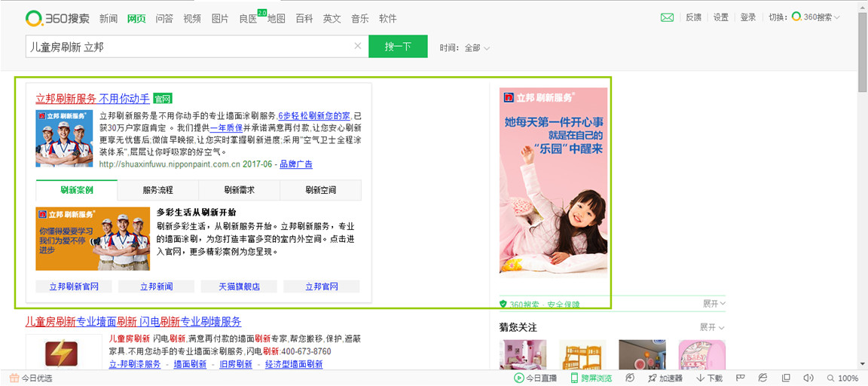The height and width of the screenshot is (386, 868).
Task: Open 跨屏浏览 phone icon
Action: 575,378
